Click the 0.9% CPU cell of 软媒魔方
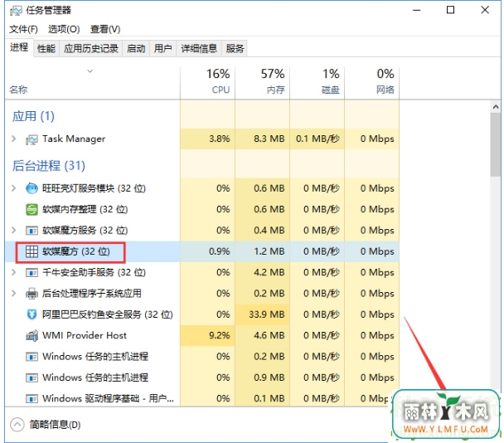504x443 pixels. (207, 251)
